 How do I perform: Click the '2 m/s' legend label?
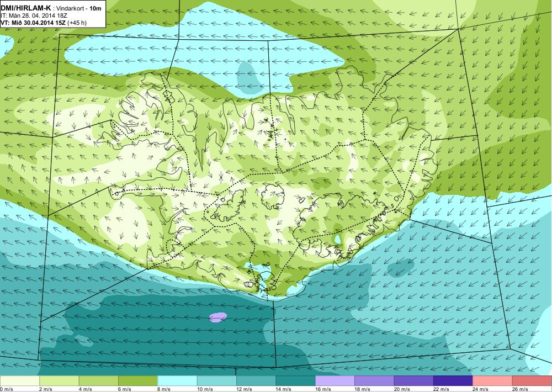pyautogui.click(x=46, y=389)
